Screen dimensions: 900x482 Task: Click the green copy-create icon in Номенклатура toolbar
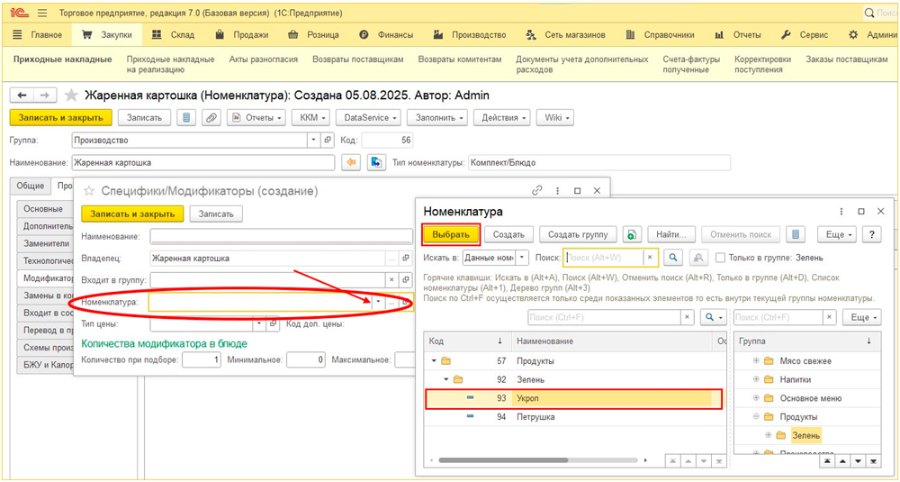click(632, 234)
